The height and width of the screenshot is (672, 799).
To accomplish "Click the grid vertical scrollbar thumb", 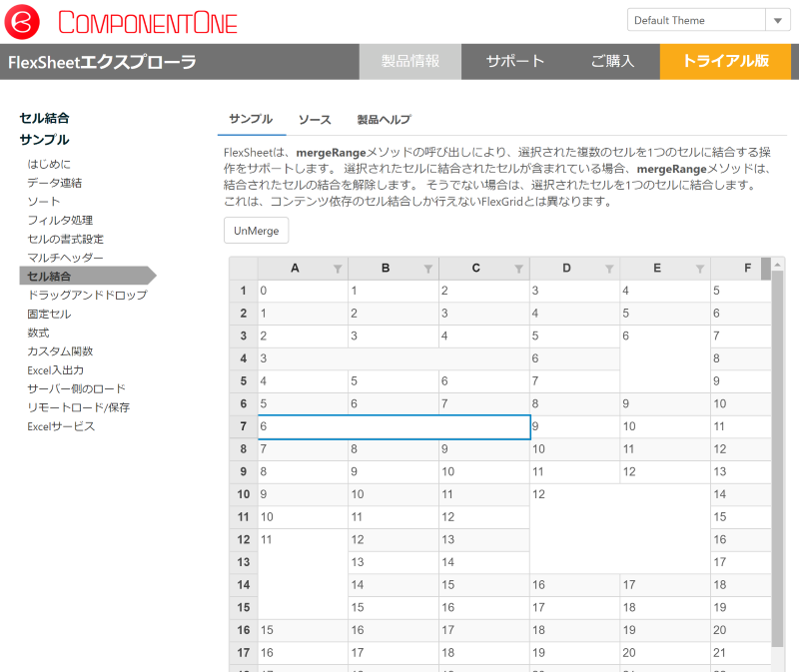I will coord(778,458).
